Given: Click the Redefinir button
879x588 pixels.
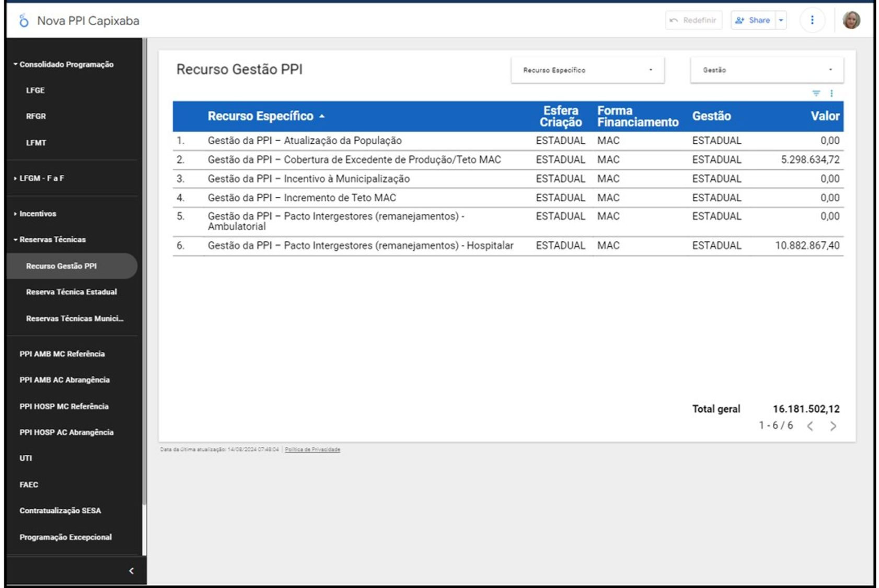Looking at the screenshot, I should click(693, 20).
